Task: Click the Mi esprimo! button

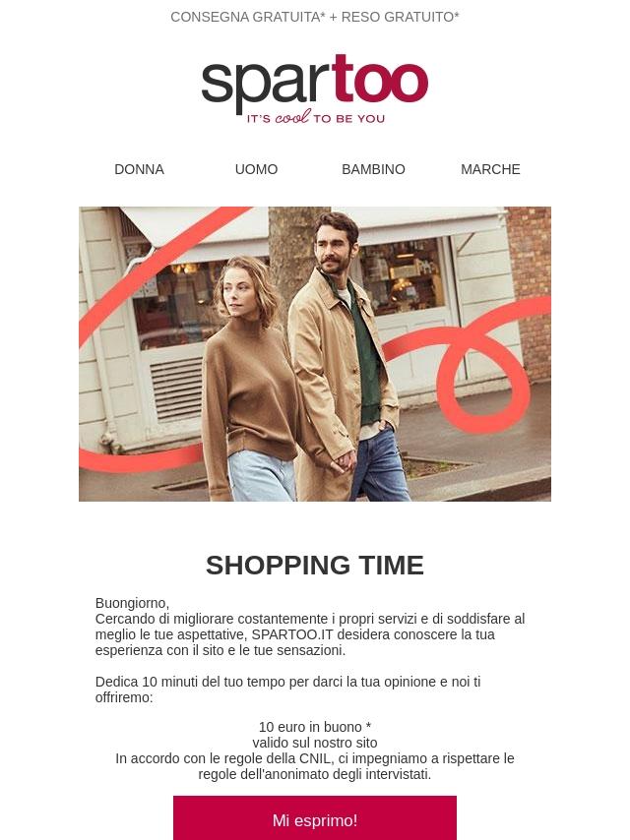Action: tap(315, 817)
